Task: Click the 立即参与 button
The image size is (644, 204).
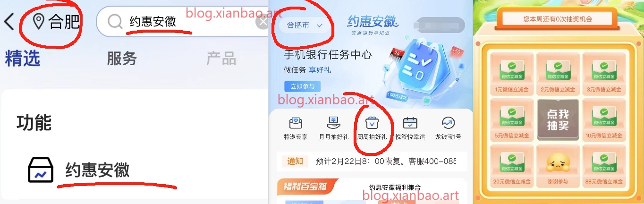Action: [x=302, y=86]
